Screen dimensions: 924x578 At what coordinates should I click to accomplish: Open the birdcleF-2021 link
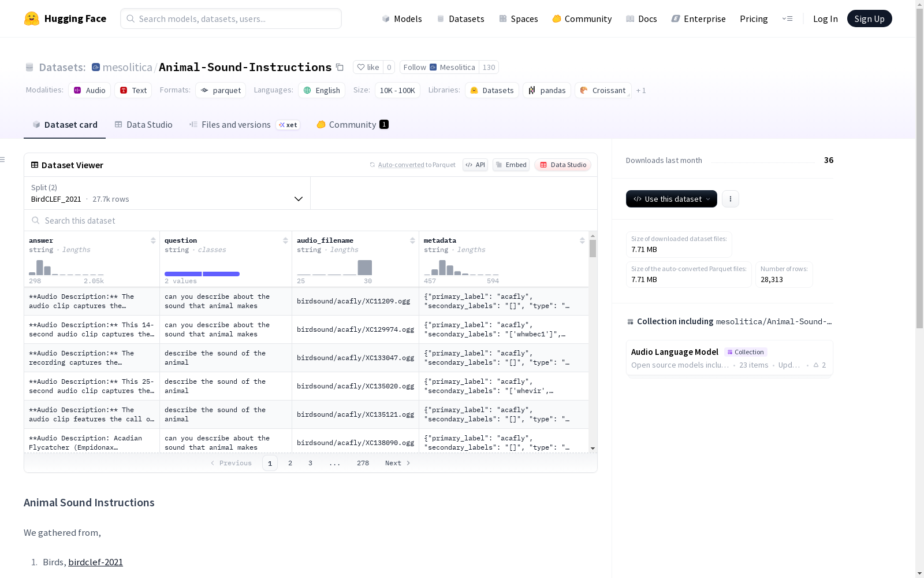(95, 562)
